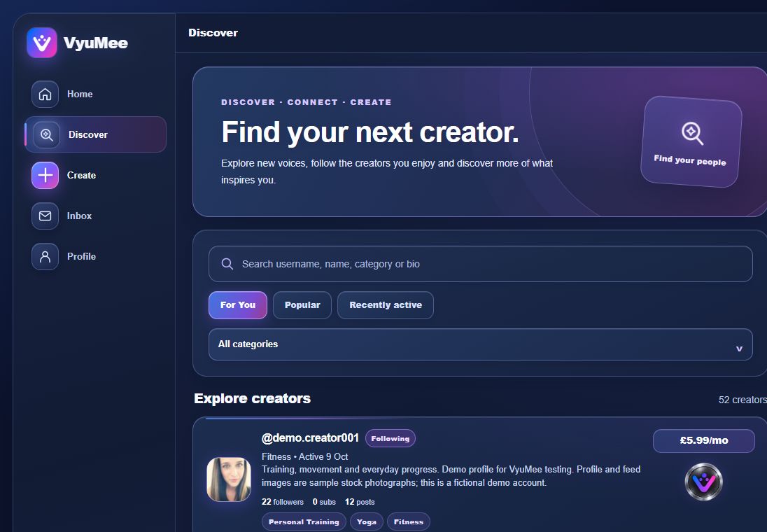Toggle the Following badge for demo.creator001

pos(390,438)
